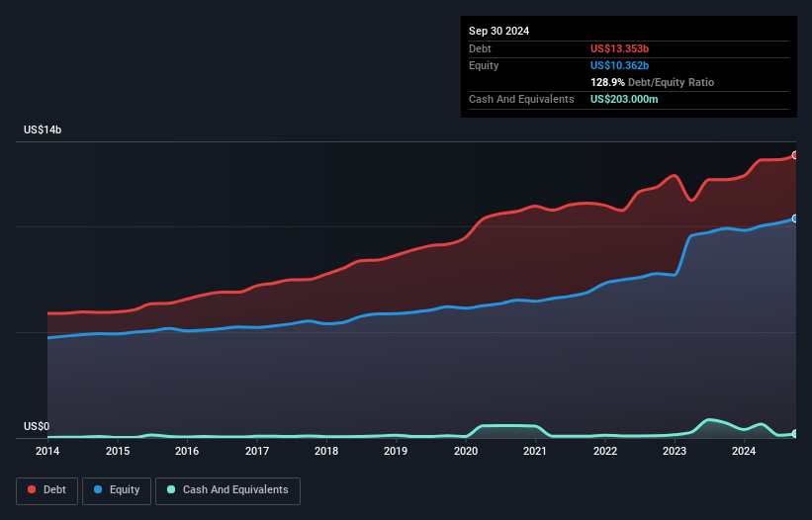Click the teal Cash endpoint marker
The image size is (812, 520).
[x=795, y=434]
